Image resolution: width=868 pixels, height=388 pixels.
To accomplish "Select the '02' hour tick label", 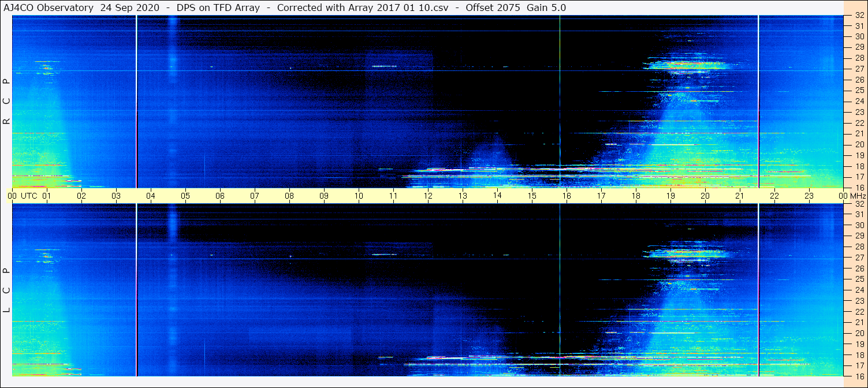I will click(x=81, y=196).
